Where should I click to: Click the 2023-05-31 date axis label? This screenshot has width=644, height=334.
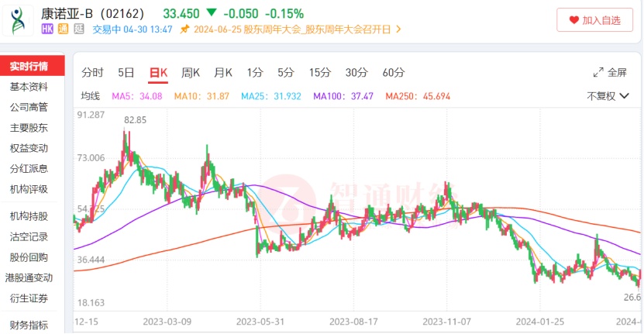click(260, 322)
